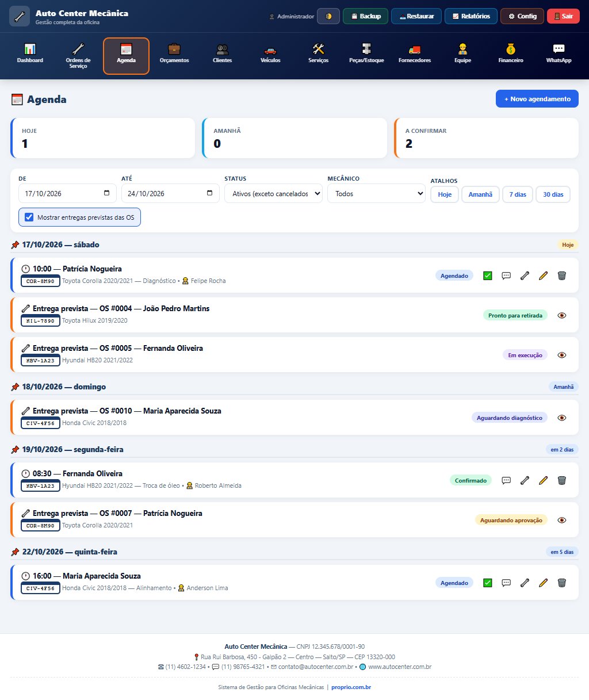Click the '30 dias' shortcut button
The image size is (589, 700).
(x=553, y=194)
